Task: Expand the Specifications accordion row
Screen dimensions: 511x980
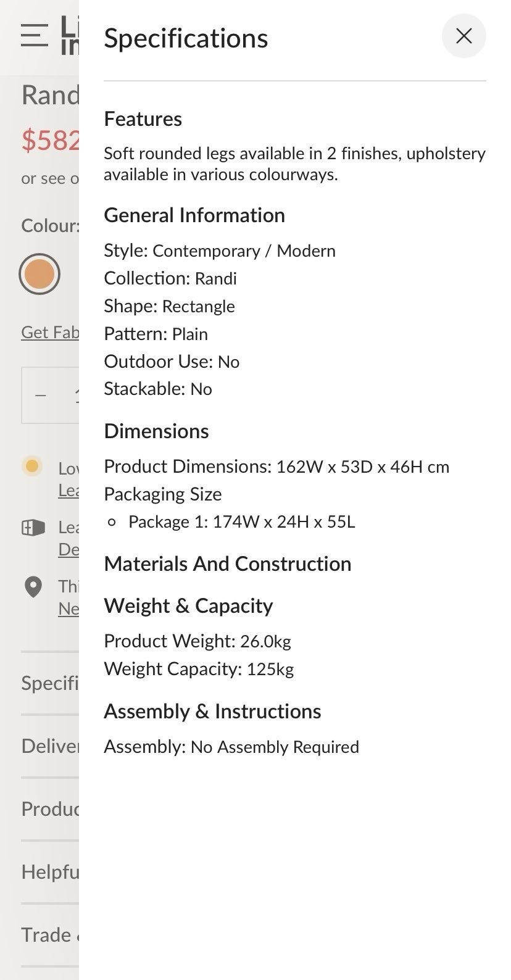Action: pyautogui.click(x=50, y=683)
